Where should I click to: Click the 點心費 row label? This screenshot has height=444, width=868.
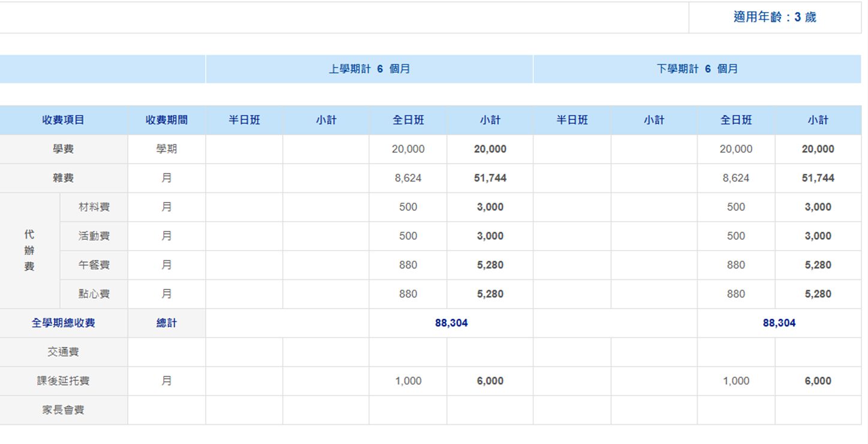pos(94,294)
